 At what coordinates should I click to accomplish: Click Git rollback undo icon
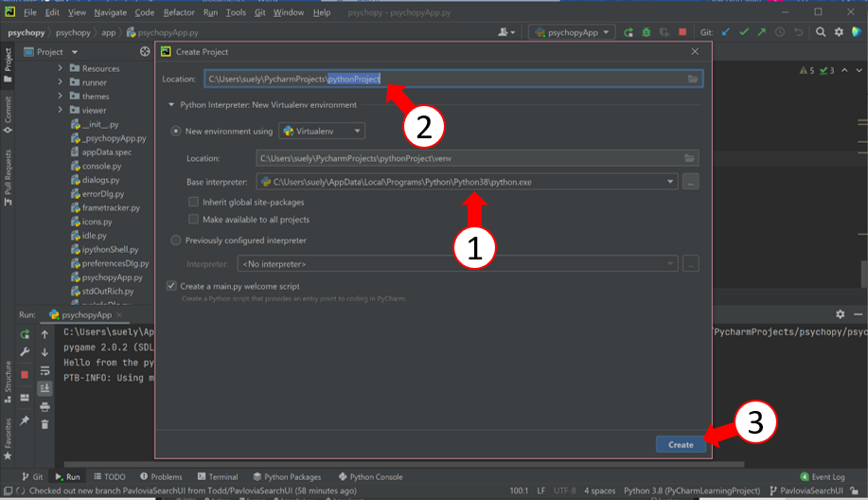click(798, 32)
